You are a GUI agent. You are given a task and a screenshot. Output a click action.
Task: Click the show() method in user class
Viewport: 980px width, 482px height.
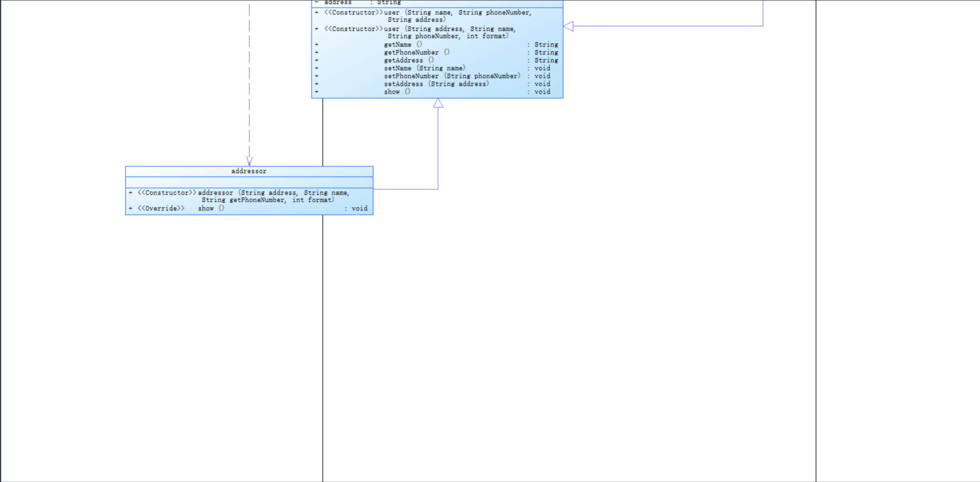396,92
